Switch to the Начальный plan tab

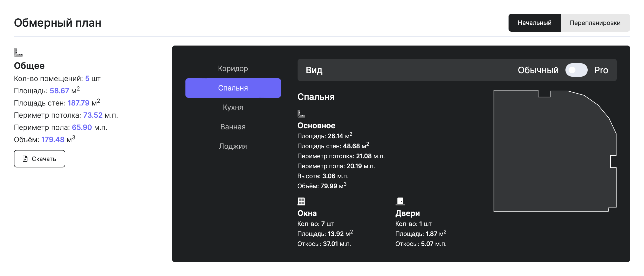pos(534,23)
